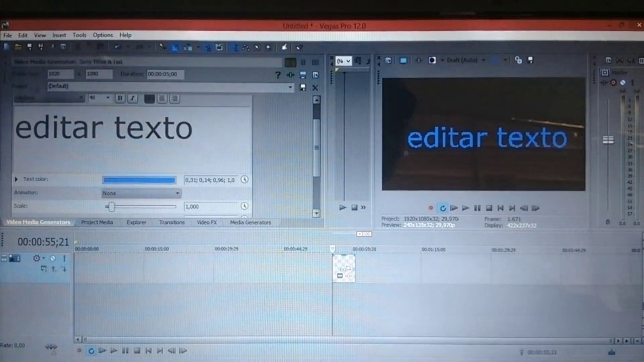The image size is (644, 362).
Task: Click Pause in the video preview transport
Action: [477, 208]
